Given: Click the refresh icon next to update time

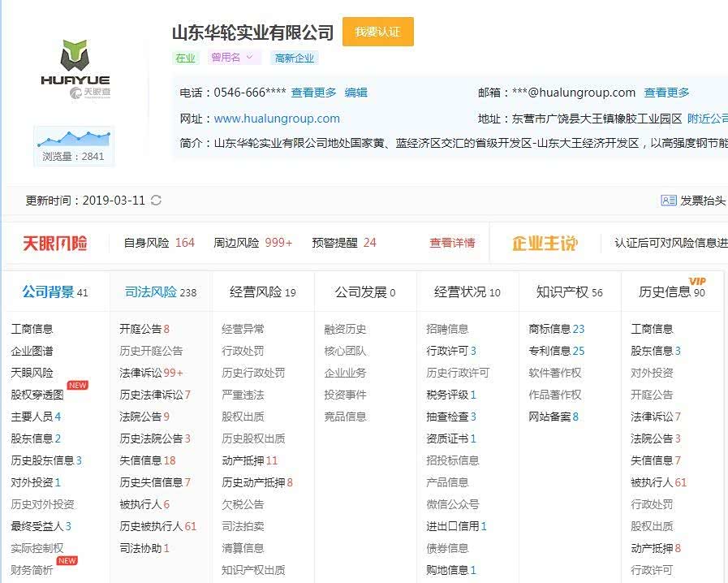Looking at the screenshot, I should pos(157,201).
